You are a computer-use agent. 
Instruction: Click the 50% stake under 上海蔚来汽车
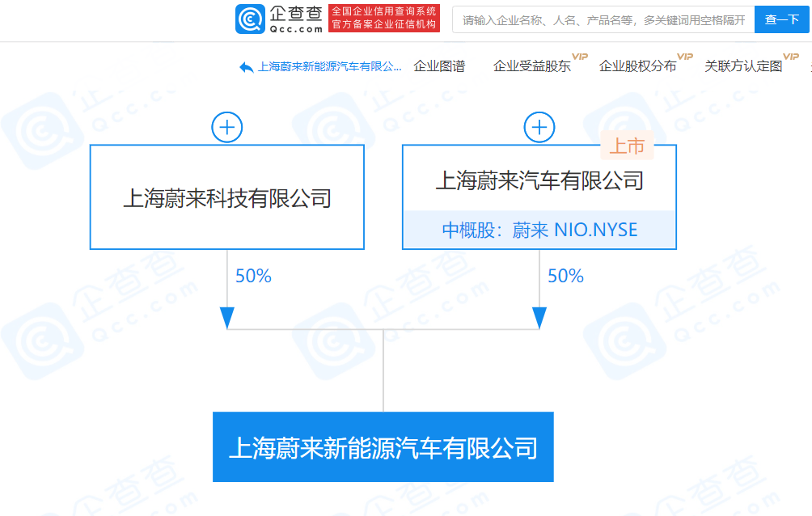(565, 276)
